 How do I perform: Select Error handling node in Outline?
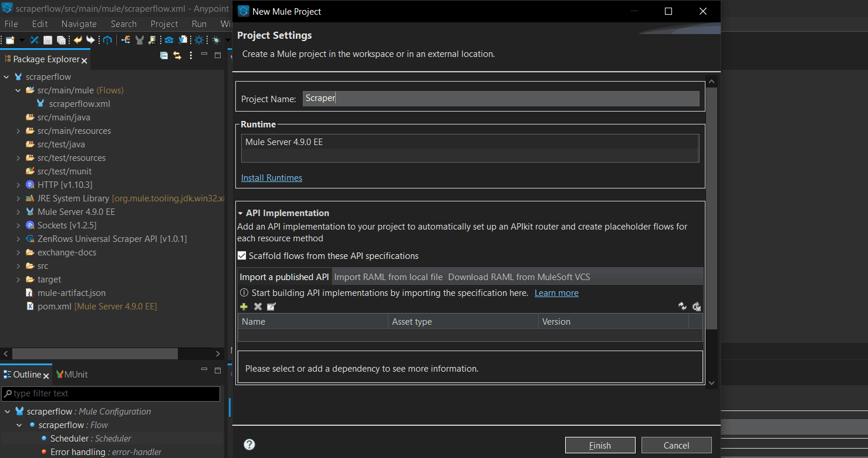[x=106, y=452]
